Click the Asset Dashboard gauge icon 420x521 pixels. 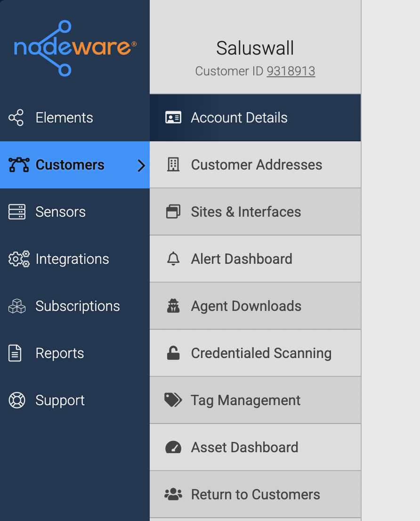coord(173,447)
